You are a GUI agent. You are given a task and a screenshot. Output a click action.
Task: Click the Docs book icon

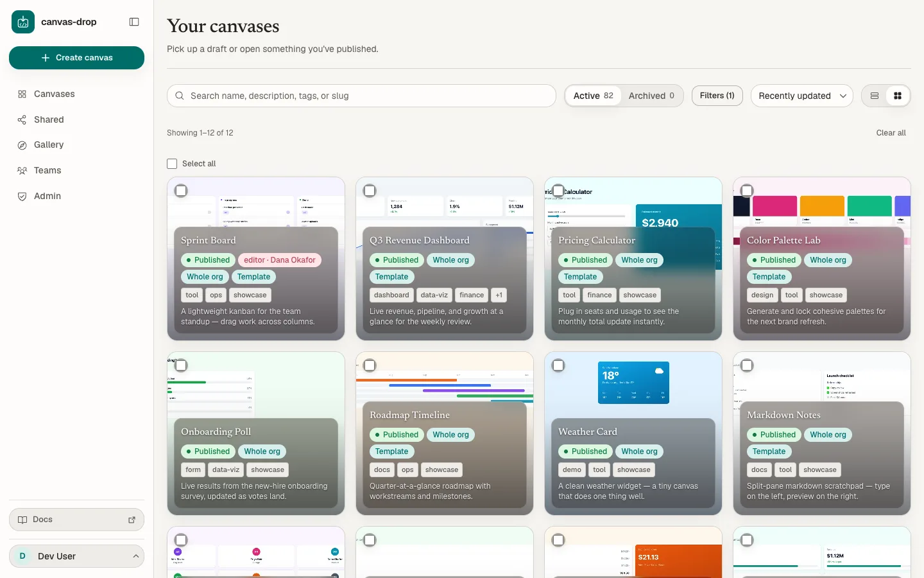tap(22, 520)
